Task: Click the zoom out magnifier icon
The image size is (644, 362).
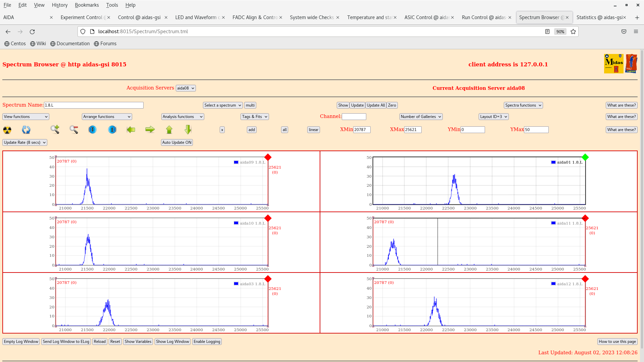Action: pos(74,129)
